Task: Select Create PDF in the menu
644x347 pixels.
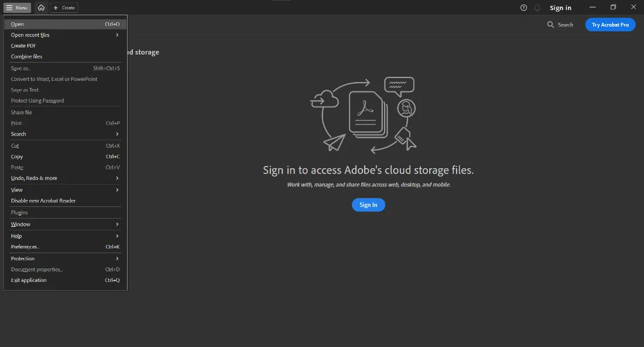Action: pyautogui.click(x=23, y=46)
